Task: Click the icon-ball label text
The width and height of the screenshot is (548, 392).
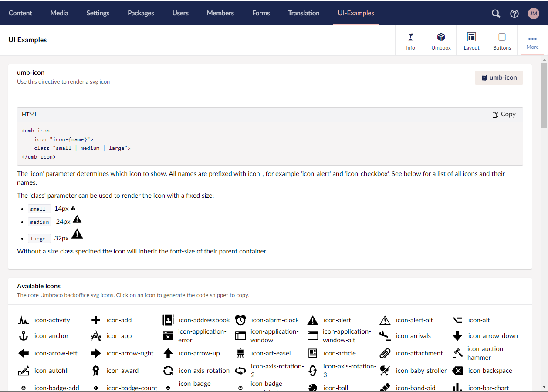Action: coord(336,388)
